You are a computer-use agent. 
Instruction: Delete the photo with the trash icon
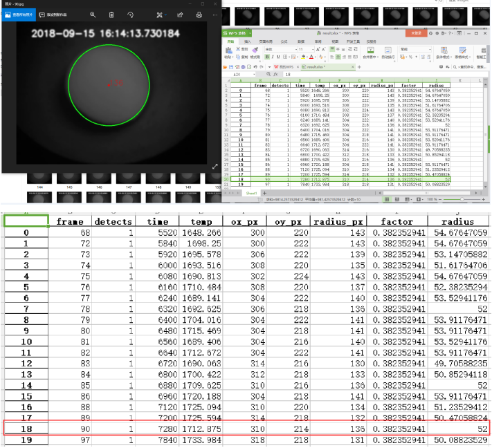[111, 15]
